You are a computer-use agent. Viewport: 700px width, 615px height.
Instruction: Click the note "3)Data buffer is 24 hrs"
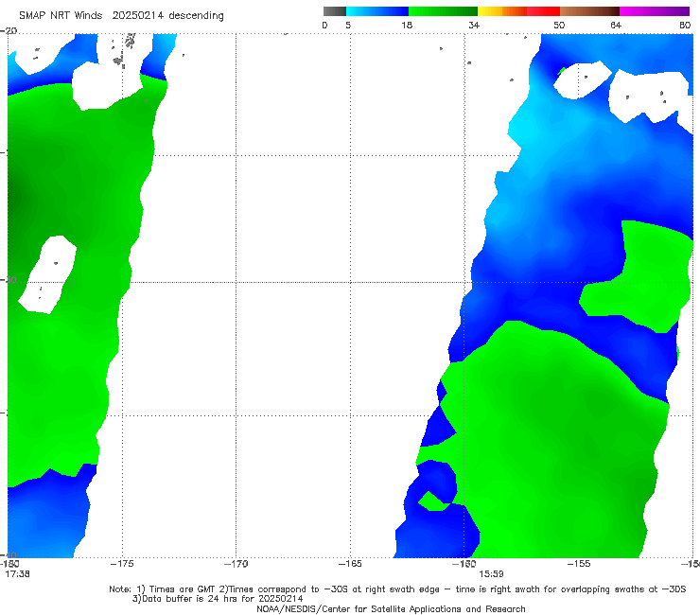click(x=218, y=599)
